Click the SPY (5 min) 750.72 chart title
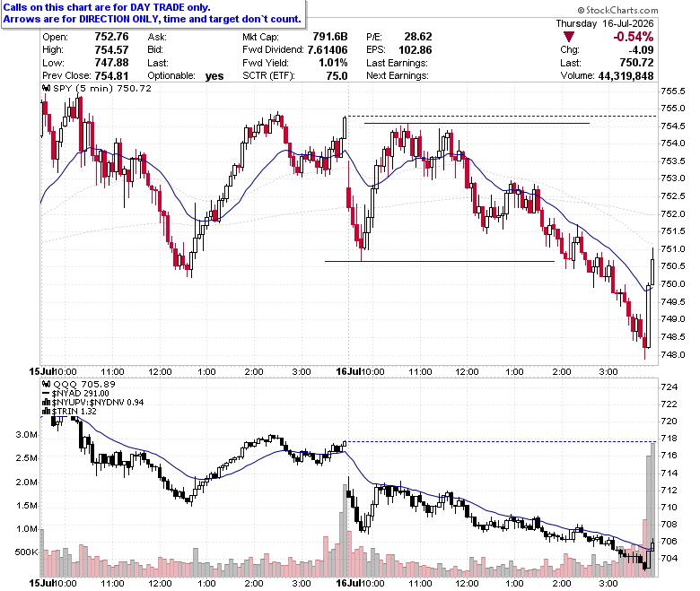The height and width of the screenshot is (591, 700). [102, 88]
